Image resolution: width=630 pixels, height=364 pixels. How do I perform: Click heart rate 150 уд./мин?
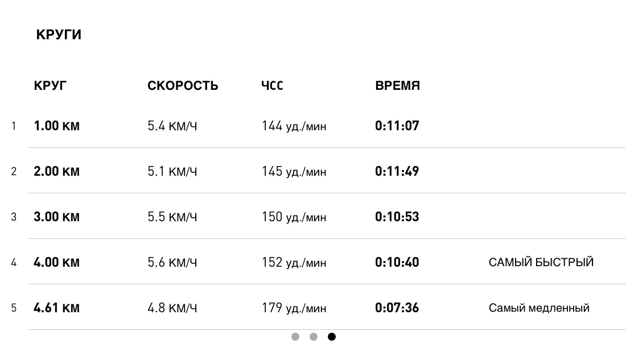(x=294, y=217)
